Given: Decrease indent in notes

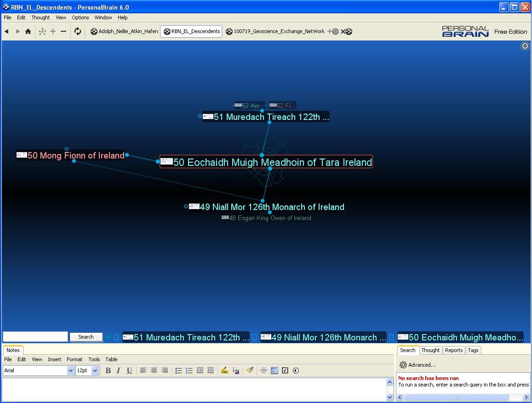Looking at the screenshot, I should (200, 370).
